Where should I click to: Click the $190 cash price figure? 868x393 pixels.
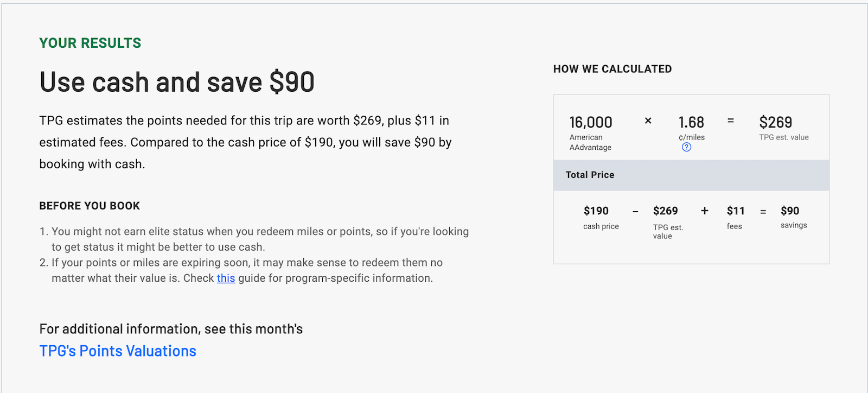coord(596,211)
